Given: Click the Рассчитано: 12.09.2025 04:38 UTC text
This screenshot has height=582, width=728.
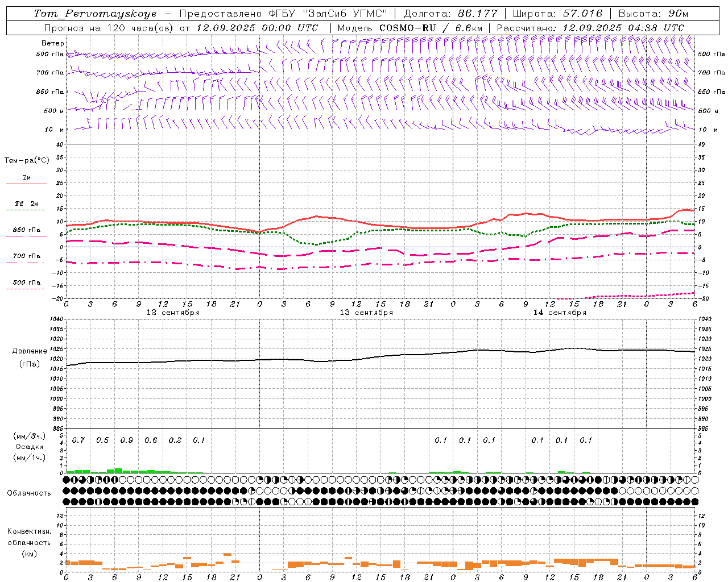Looking at the screenshot, I should click(590, 28).
